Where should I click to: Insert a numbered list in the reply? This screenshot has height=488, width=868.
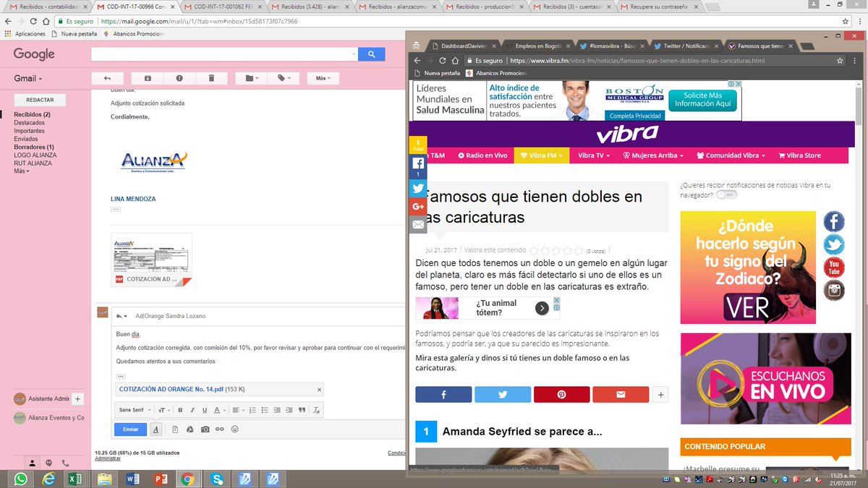(253, 410)
